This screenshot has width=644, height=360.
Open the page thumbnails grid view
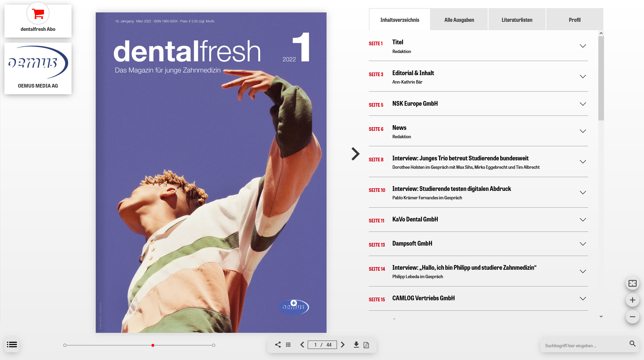[288, 345]
